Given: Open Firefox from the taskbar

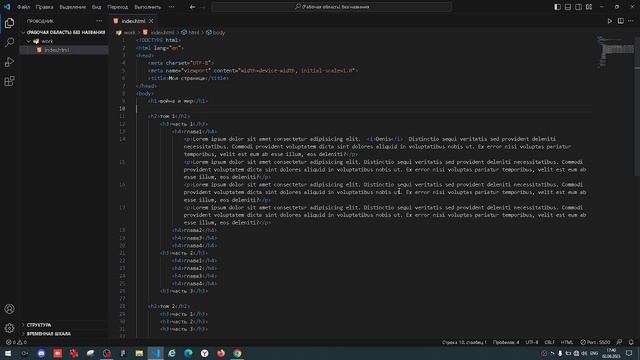Looking at the screenshot, I should 221,353.
